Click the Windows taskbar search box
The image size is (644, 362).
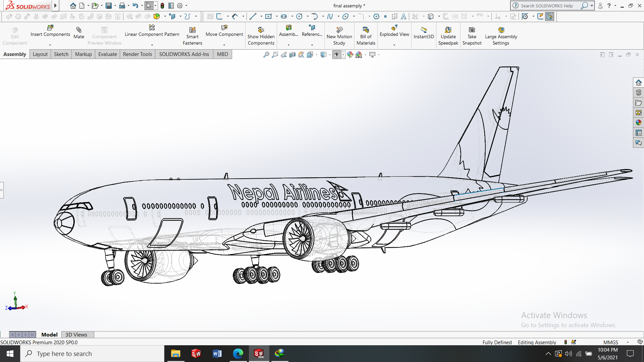pyautogui.click(x=92, y=354)
